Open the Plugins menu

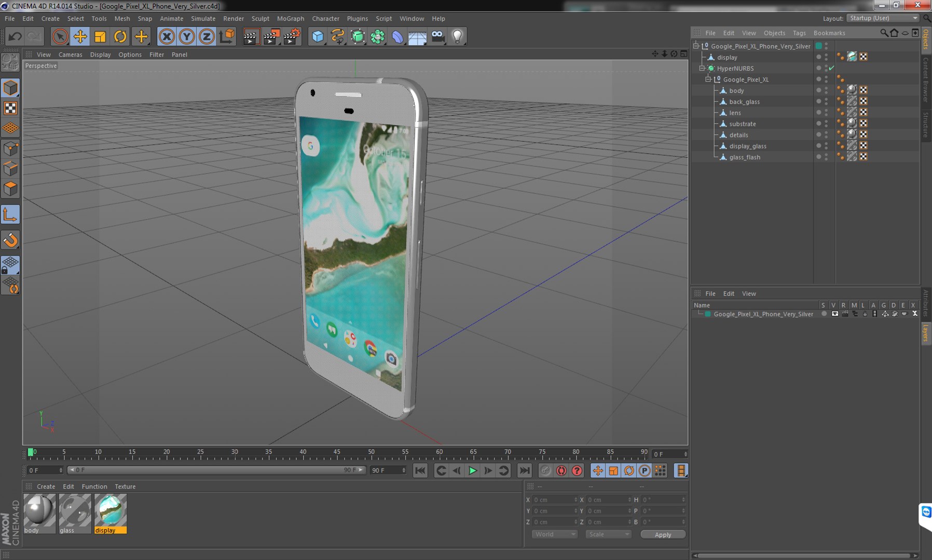[x=357, y=18]
